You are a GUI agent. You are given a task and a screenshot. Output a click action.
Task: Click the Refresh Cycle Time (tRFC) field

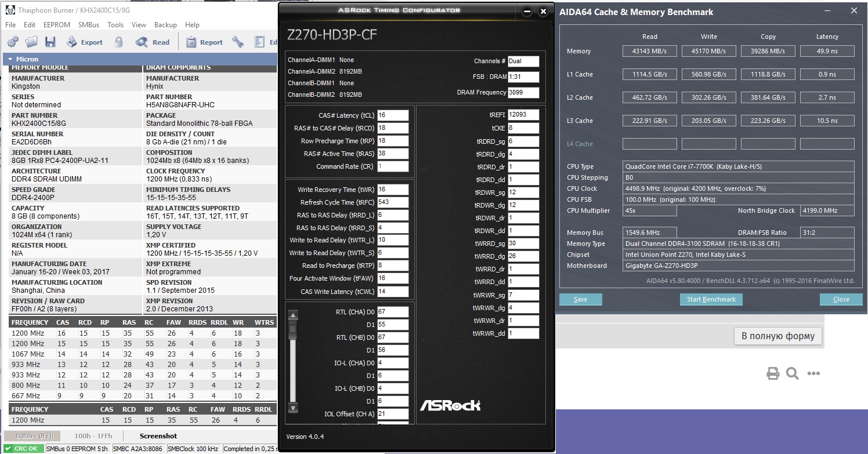pos(393,202)
